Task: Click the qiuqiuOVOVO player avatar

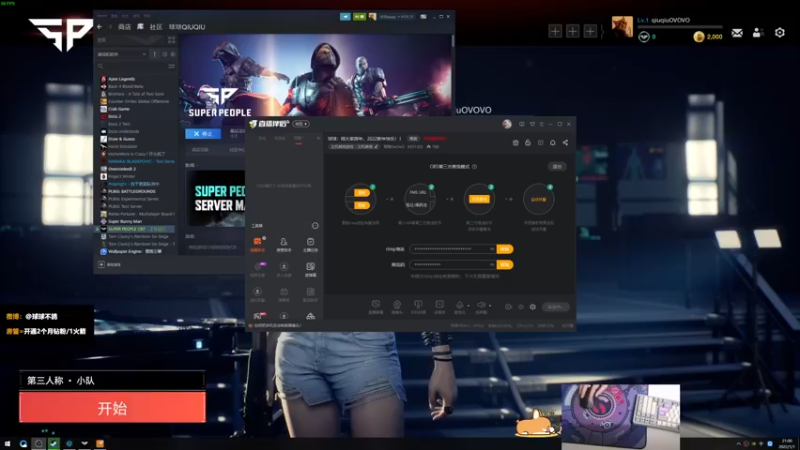Action: point(622,27)
